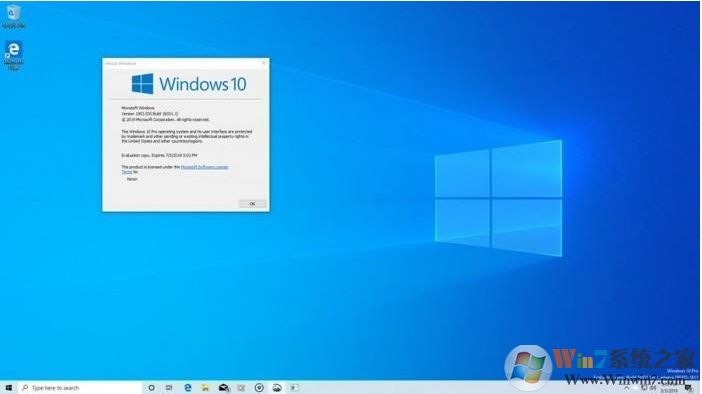This screenshot has width=702, height=394.
Task: Click the 'Type here to search' box
Action: coord(80,388)
